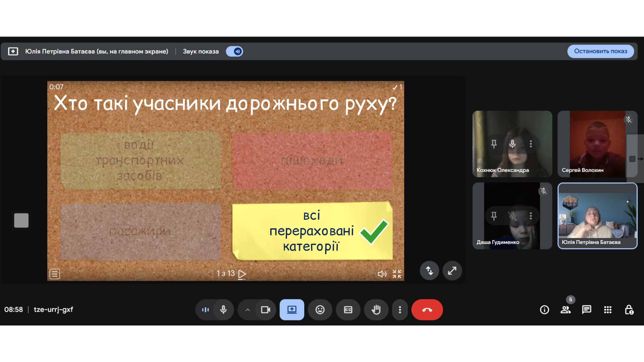This screenshot has height=362, width=644.
Task: Open the chat panel icon
Action: [587, 310]
